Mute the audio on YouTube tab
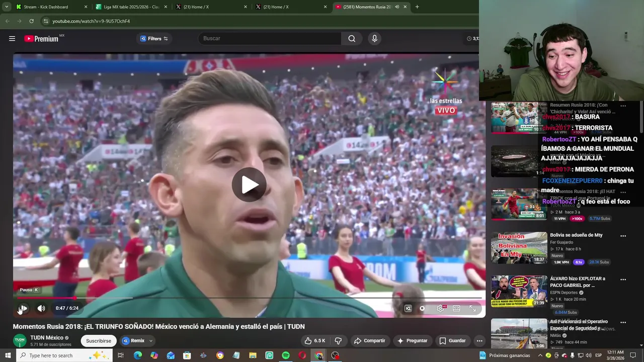The image size is (644, 362). tap(397, 7)
